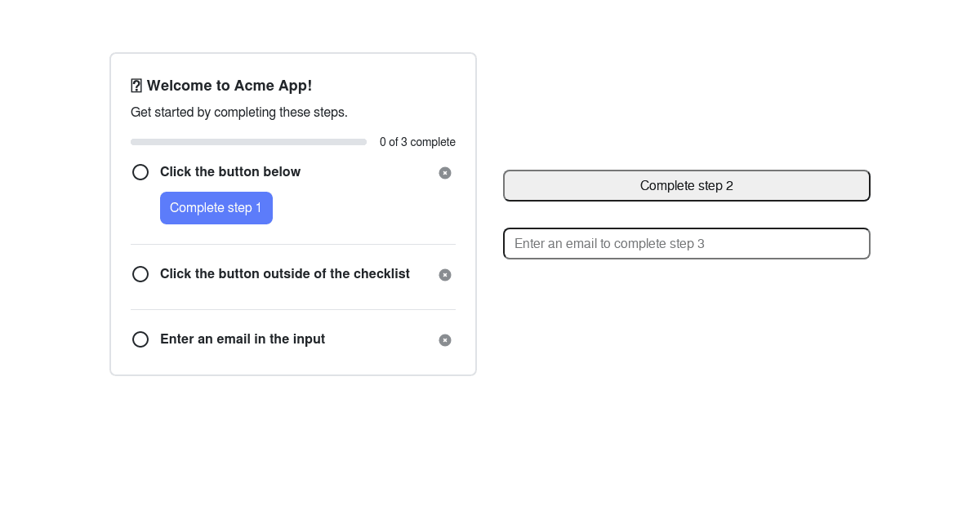Click the progress bar in the checklist
Screen dimensions: 980x514
[x=248, y=141]
